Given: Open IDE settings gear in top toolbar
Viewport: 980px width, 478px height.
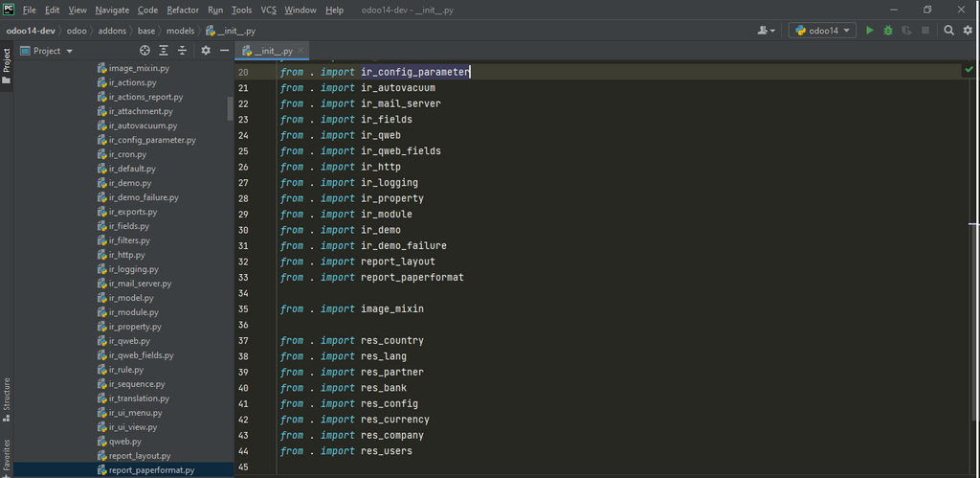Looking at the screenshot, I should (x=967, y=31).
